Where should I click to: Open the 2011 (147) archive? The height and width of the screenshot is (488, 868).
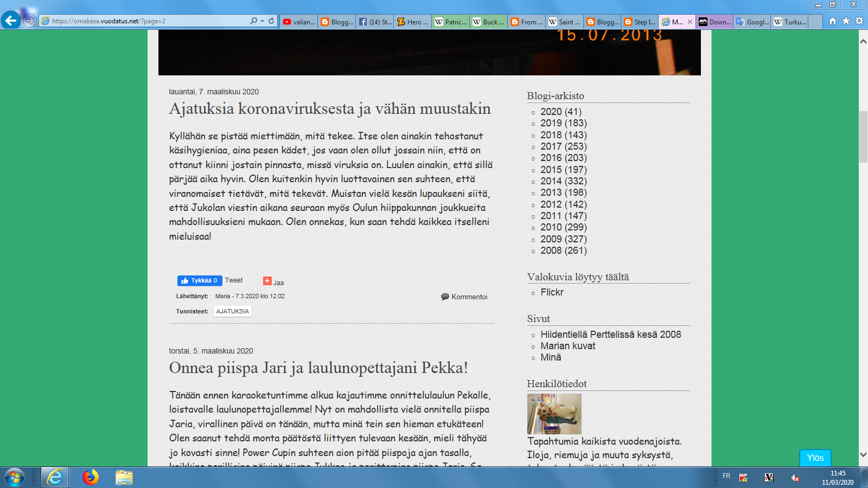[x=564, y=216]
